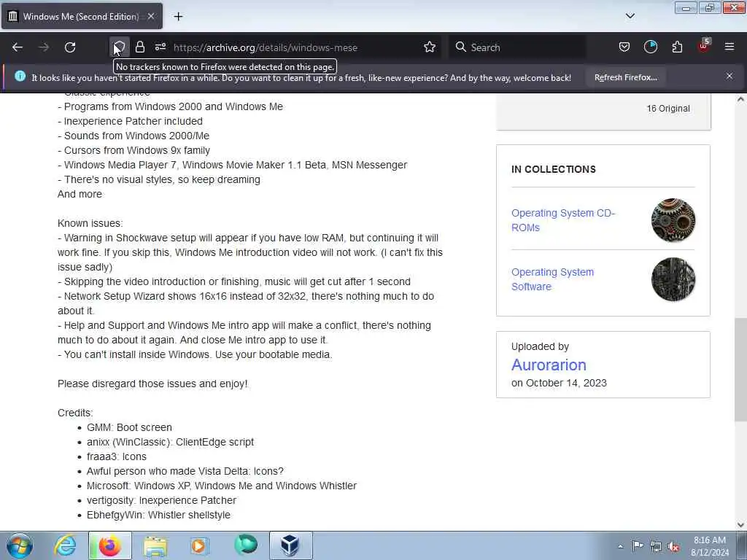Click 'Cursors from Windows 9x family' line

click(134, 150)
